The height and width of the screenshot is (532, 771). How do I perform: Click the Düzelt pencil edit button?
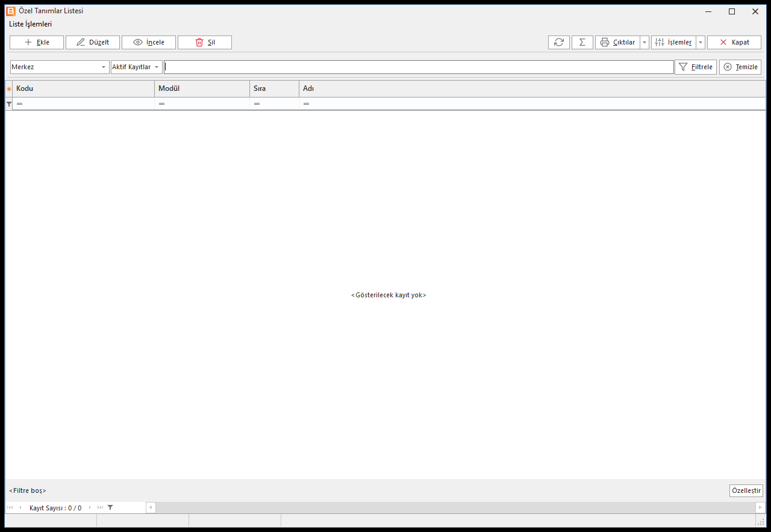[93, 42]
